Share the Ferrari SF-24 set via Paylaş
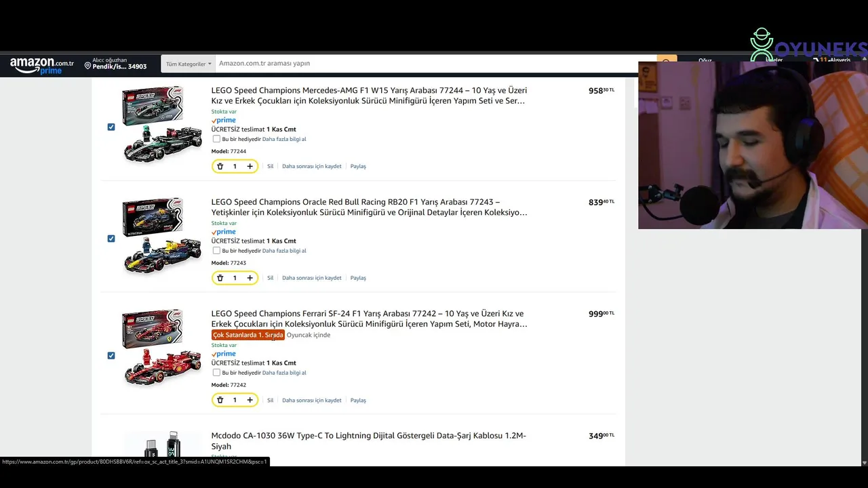 pyautogui.click(x=358, y=400)
